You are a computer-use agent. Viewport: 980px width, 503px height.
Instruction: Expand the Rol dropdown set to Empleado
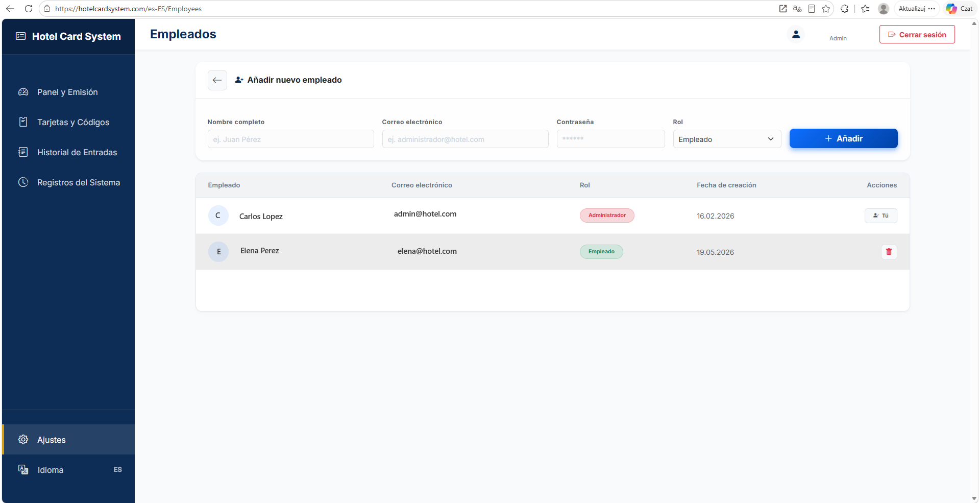point(727,139)
